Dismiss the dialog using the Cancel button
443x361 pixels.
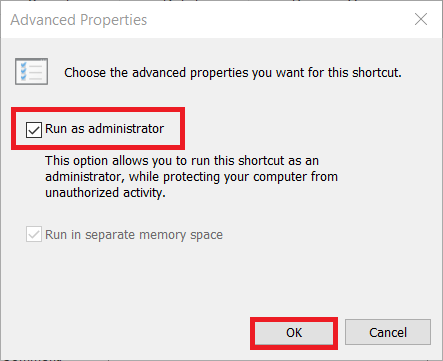tap(388, 332)
